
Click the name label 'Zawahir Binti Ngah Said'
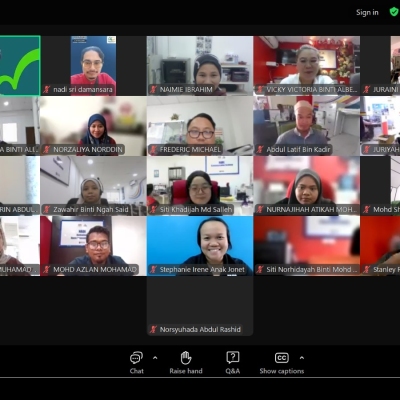click(91, 209)
